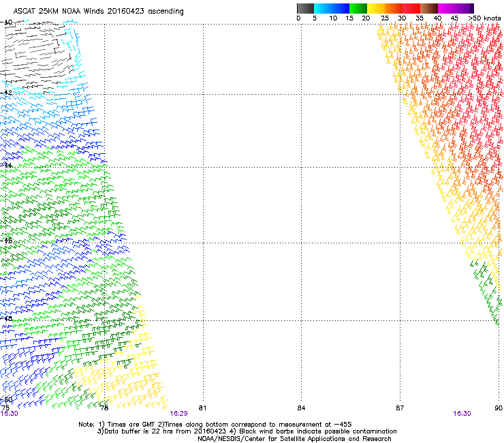The image size is (504, 443).
Task: Click the '>50 knots' legend label
Action: pyautogui.click(x=484, y=18)
